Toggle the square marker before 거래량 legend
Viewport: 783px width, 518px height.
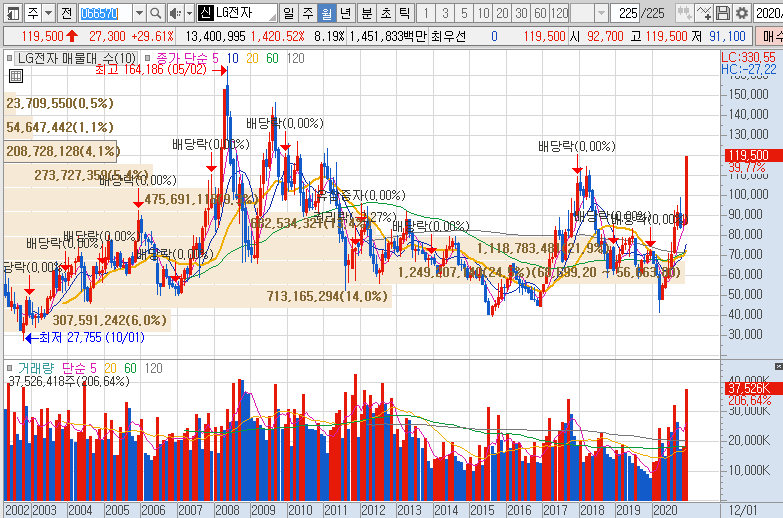tap(9, 368)
